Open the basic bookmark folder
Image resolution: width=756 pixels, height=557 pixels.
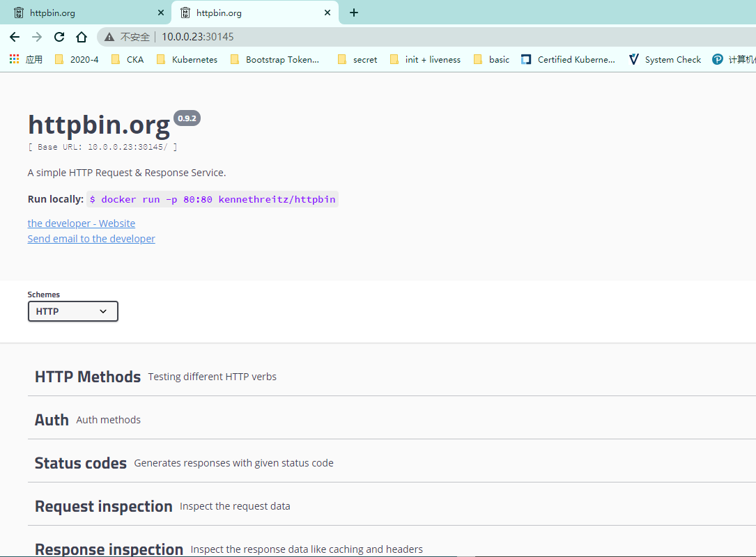pyautogui.click(x=492, y=59)
